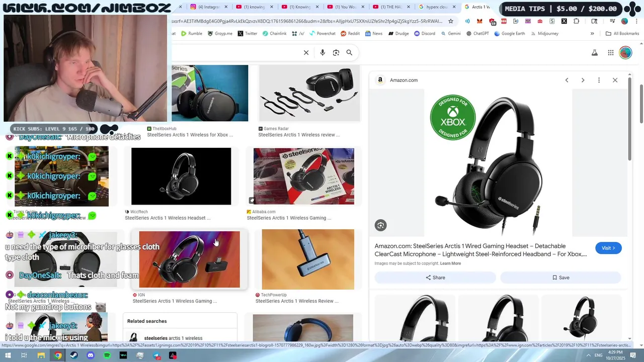Viewport: 644px width, 362px height.
Task: Open Task View in the taskbar
Action: (24, 355)
